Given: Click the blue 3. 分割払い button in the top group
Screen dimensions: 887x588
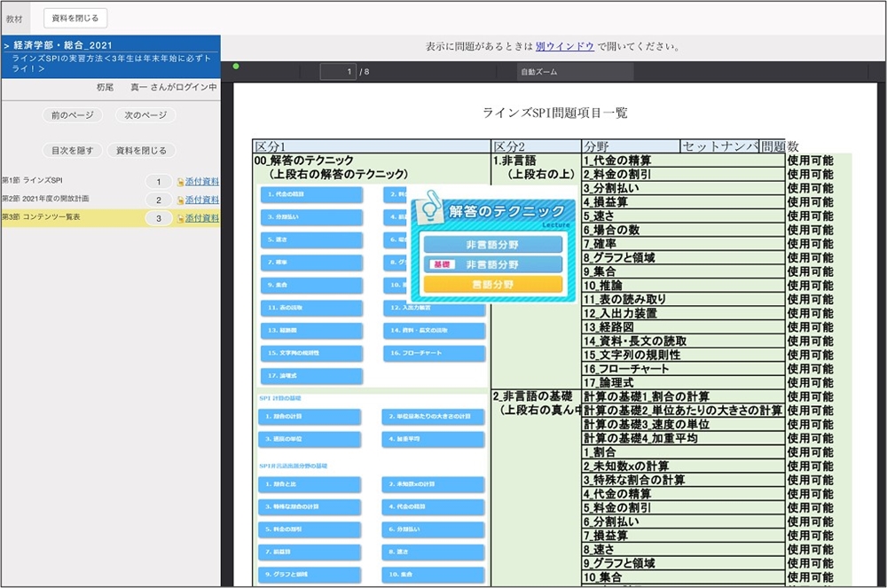Looking at the screenshot, I should pyautogui.click(x=311, y=217).
